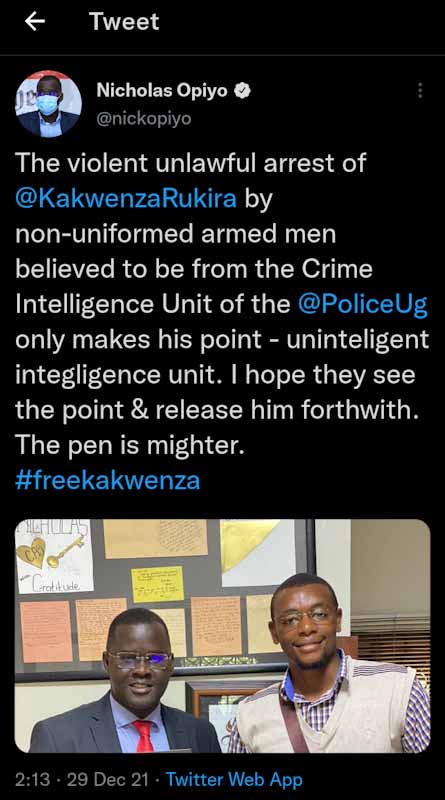Image resolution: width=445 pixels, height=800 pixels.
Task: Click the Gratitude card in the photo
Action: (x=54, y=557)
